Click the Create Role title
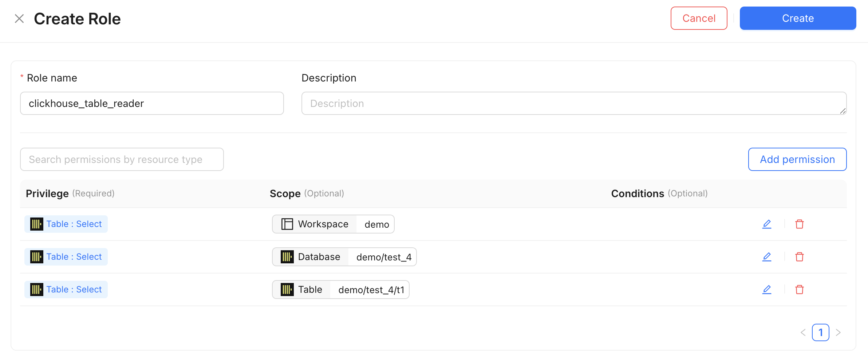 (x=77, y=19)
